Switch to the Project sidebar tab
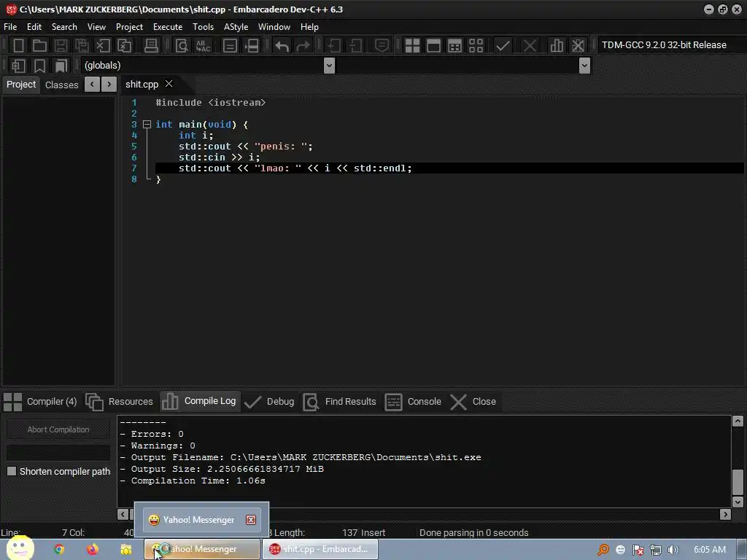 [21, 85]
